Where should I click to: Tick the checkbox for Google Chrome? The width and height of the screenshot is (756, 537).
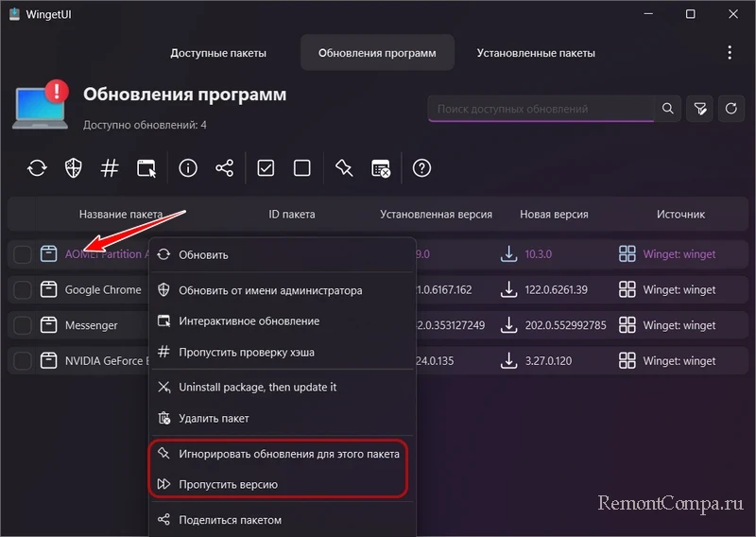pos(22,290)
